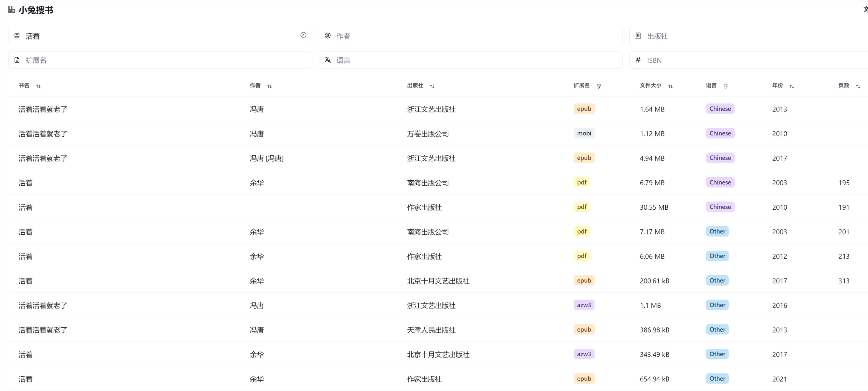The width and height of the screenshot is (868, 391).
Task: Sort results by 文件大小 using its sort icon
Action: click(671, 86)
